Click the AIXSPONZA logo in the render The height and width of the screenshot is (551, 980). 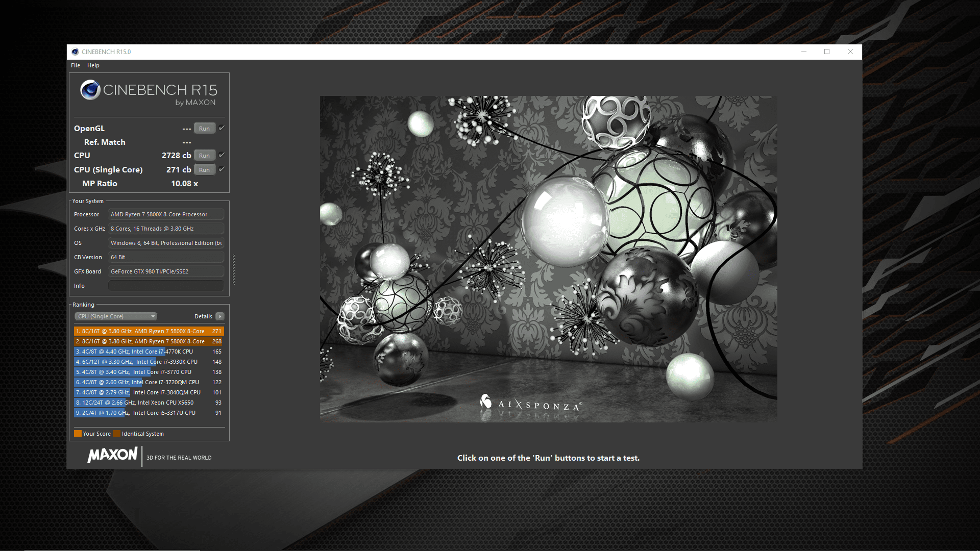[x=531, y=404]
